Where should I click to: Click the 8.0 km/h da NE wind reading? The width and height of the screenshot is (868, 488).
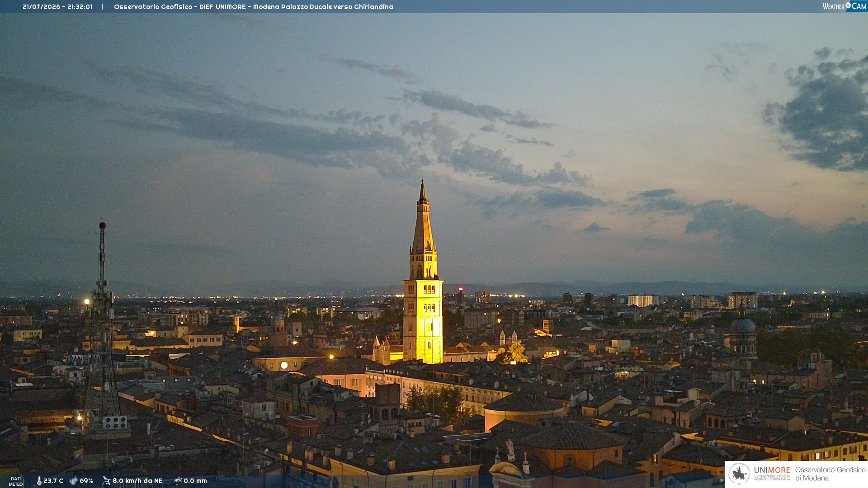click(137, 481)
